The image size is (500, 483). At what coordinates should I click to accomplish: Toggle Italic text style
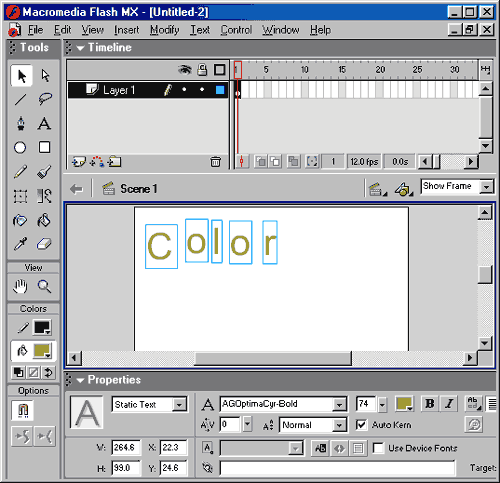click(x=449, y=404)
